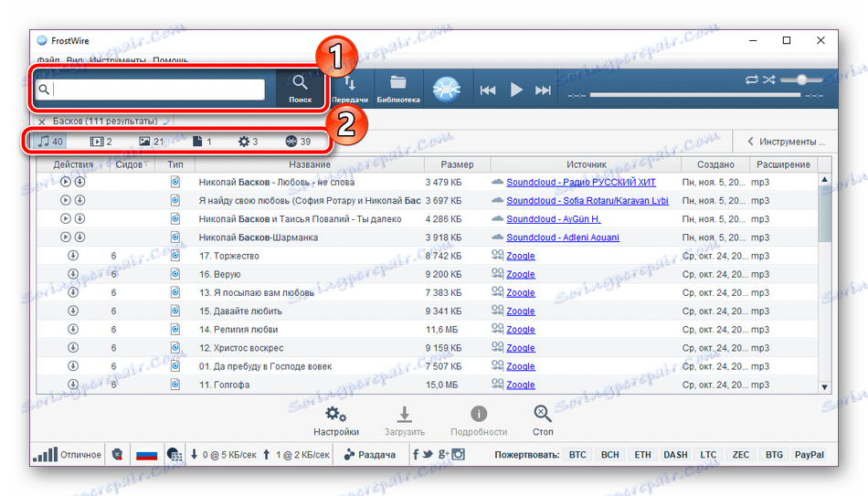
Task: Filter results by documents (1)
Action: pyautogui.click(x=202, y=142)
